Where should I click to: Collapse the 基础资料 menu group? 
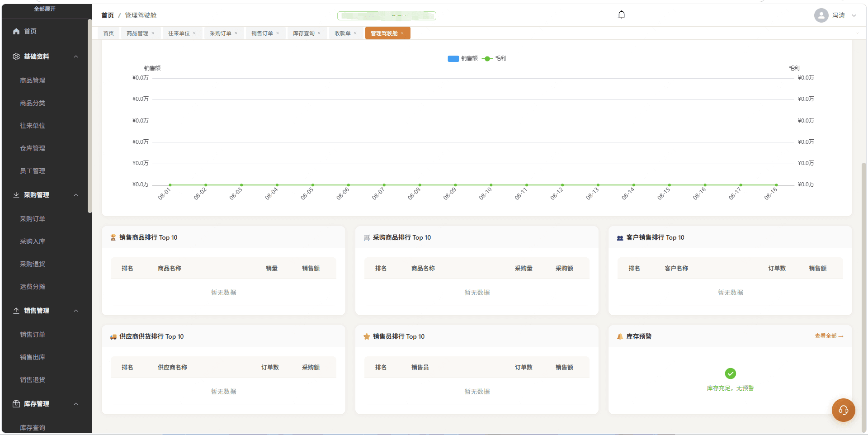point(76,57)
